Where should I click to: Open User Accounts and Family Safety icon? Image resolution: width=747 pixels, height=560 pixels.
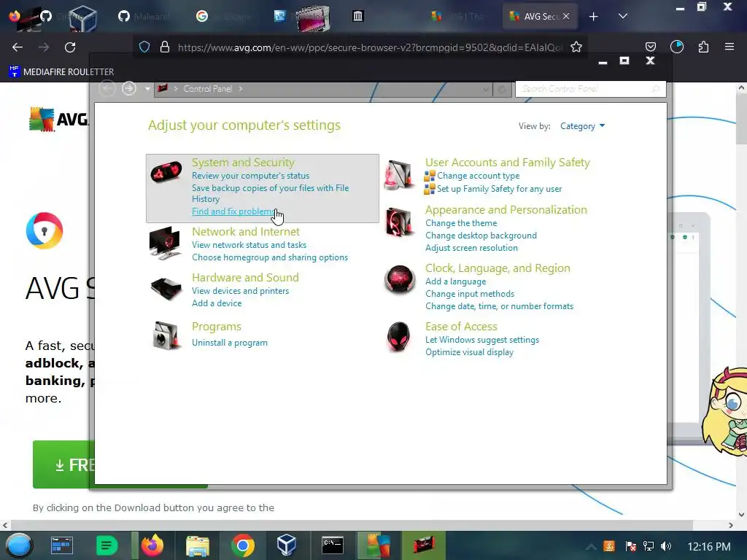(400, 175)
